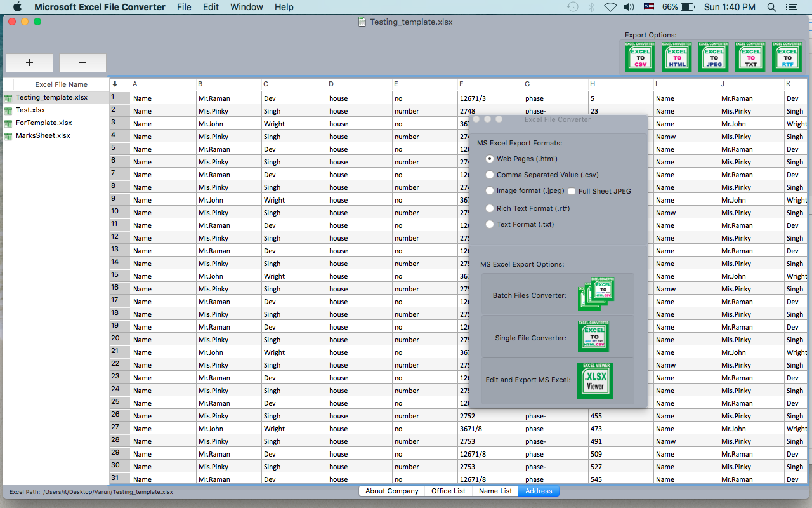
Task: Select Rich Text Format (.rtf) option
Action: 490,208
